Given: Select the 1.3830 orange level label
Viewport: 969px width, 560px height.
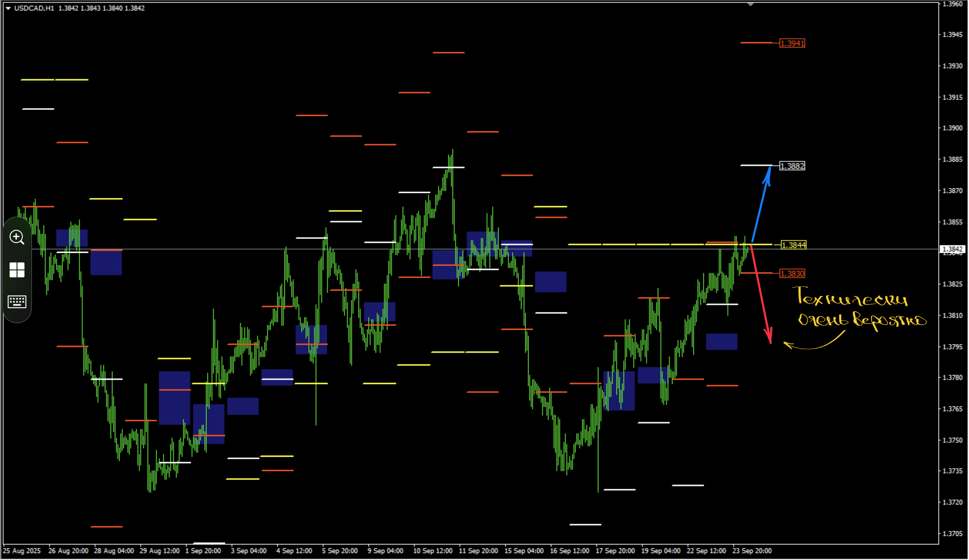Looking at the screenshot, I should point(792,274).
